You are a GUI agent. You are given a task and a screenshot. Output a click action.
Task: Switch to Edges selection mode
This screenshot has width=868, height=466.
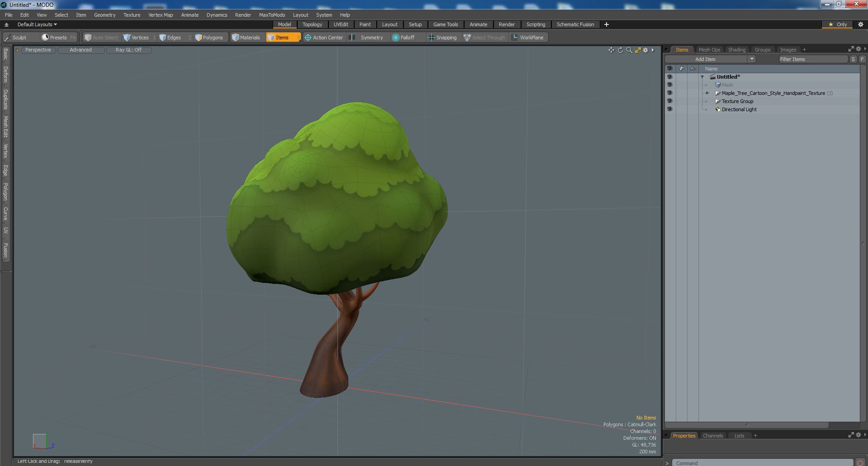coord(174,38)
